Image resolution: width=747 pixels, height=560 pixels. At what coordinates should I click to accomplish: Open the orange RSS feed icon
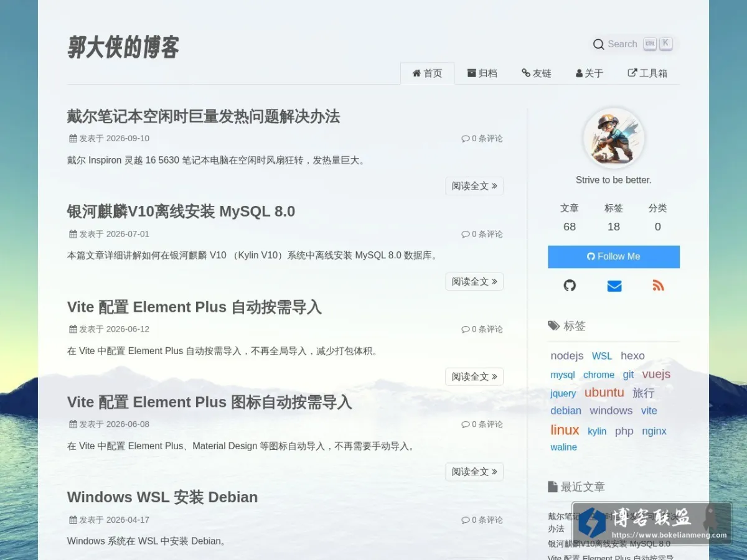click(658, 286)
